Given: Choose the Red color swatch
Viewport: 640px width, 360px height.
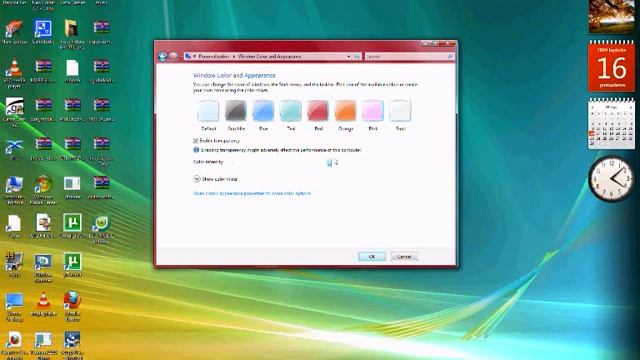Looking at the screenshot, I should [318, 111].
